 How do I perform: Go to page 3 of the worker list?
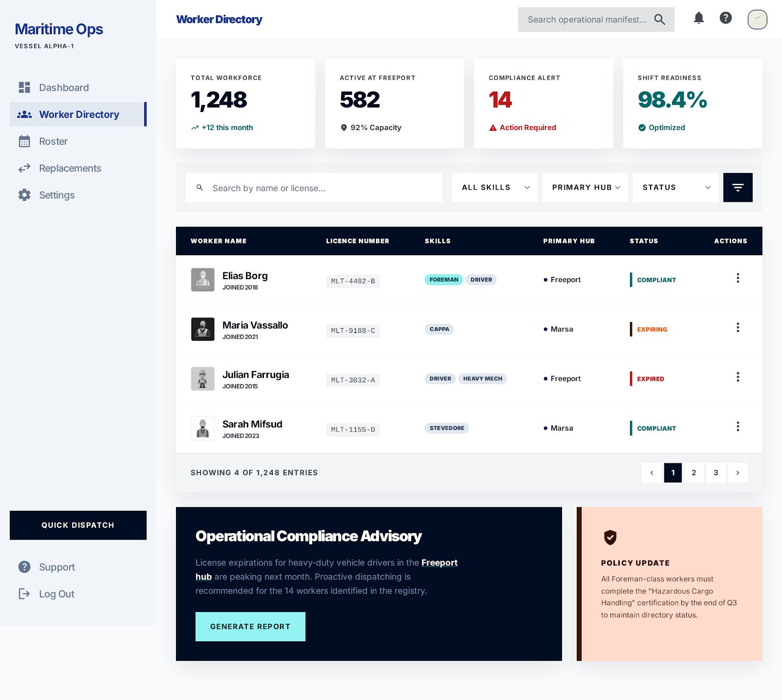[716, 473]
